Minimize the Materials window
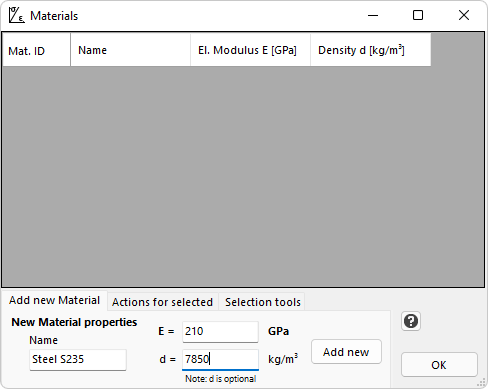Screen dimensions: 488x389 click(x=373, y=15)
